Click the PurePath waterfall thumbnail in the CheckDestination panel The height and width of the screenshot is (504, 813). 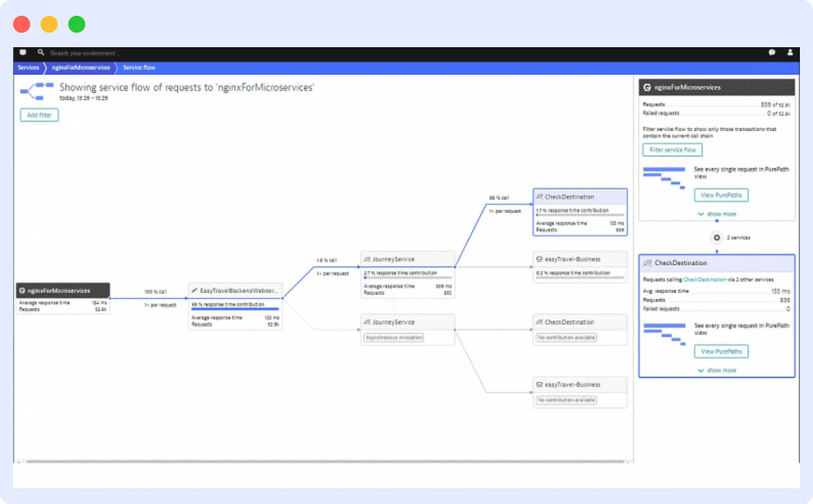pyautogui.click(x=664, y=334)
